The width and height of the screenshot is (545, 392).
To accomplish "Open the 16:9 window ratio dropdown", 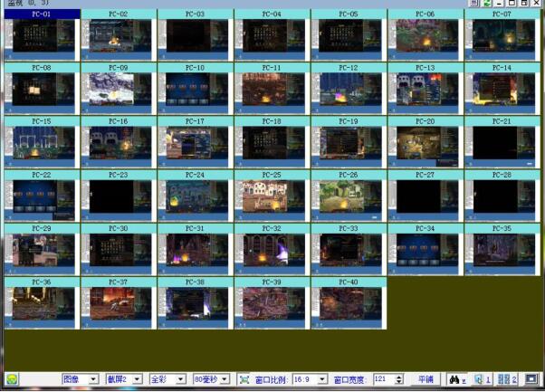I will [x=310, y=379].
